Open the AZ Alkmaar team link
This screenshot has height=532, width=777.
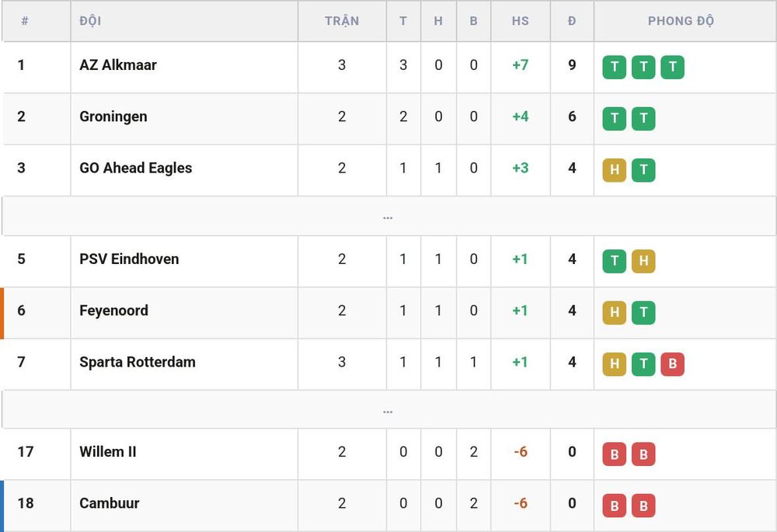[118, 65]
